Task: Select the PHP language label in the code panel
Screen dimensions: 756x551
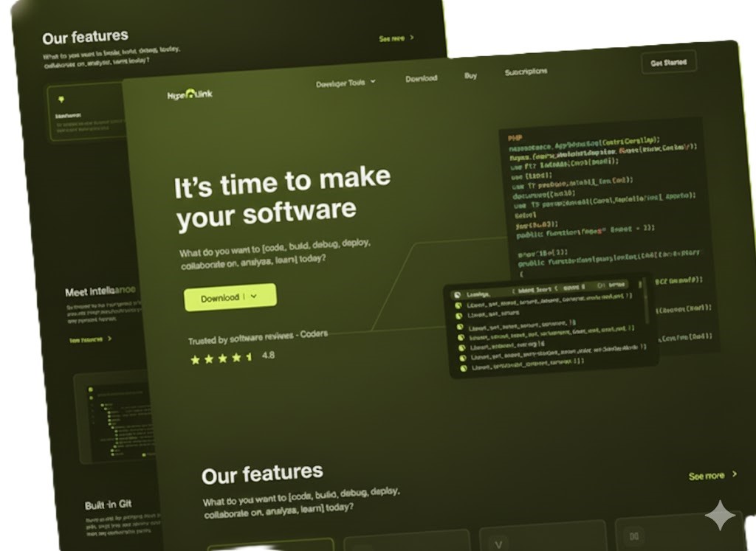Action: [x=515, y=137]
